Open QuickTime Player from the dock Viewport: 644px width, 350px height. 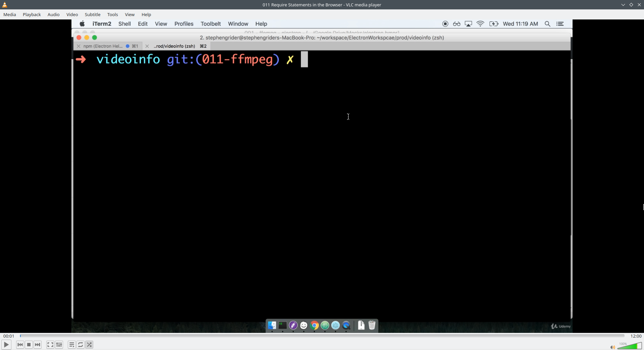point(346,325)
